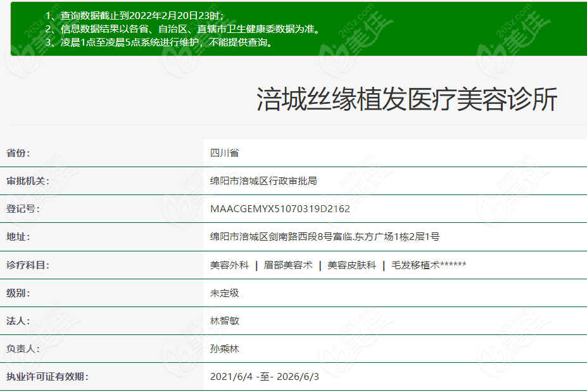The image size is (587, 392).
Task: Click the notice line mentioning 卫生健康委数据
Action: pyautogui.click(x=182, y=29)
